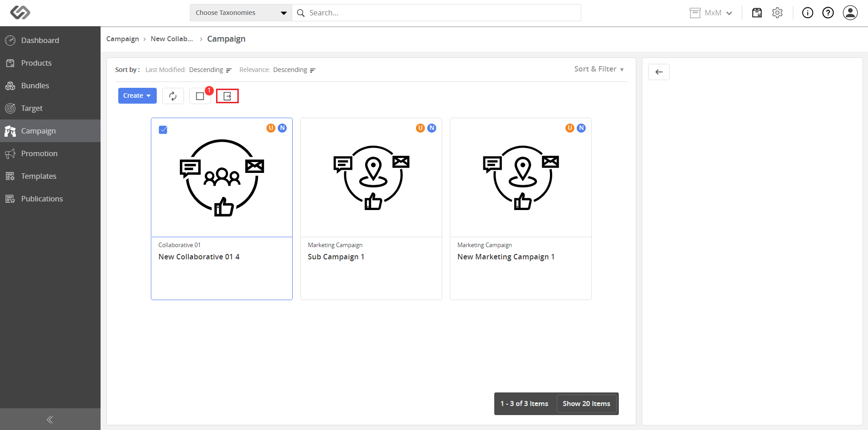Expand the Create button dropdown
The height and width of the screenshot is (430, 868).
(137, 96)
